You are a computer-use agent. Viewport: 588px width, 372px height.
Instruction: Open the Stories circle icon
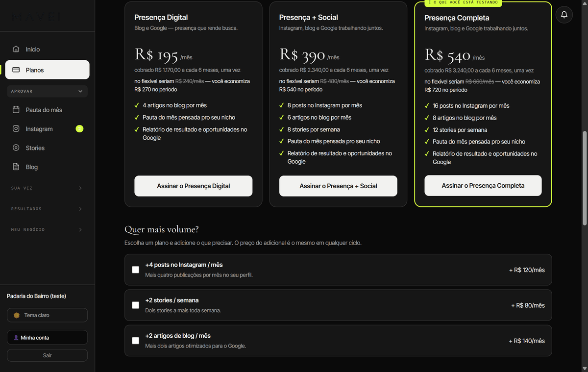16,148
